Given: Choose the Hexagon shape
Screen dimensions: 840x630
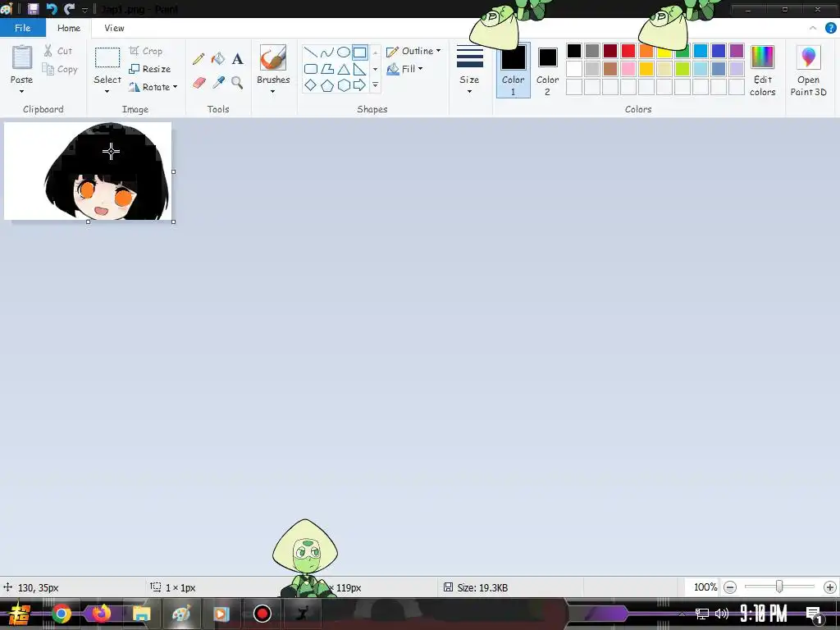Looking at the screenshot, I should click(344, 85).
